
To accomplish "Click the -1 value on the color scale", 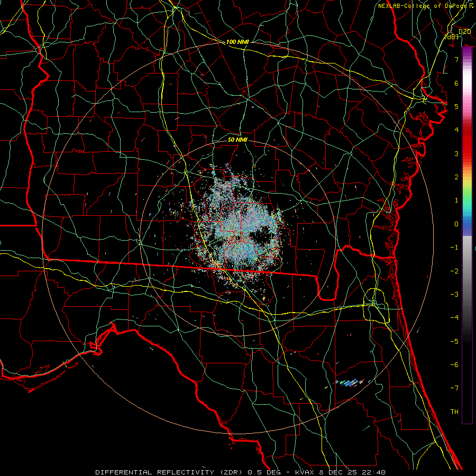I will (x=454, y=247).
